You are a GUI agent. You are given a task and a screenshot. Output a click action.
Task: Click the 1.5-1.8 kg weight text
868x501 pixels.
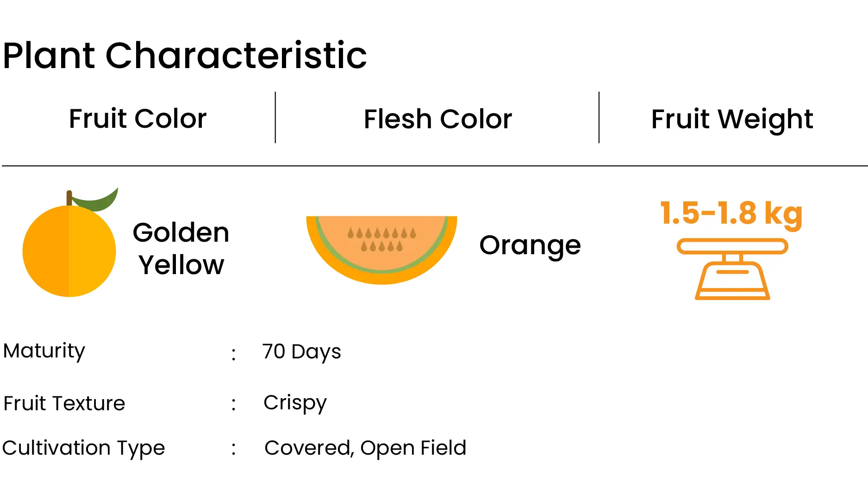point(731,214)
